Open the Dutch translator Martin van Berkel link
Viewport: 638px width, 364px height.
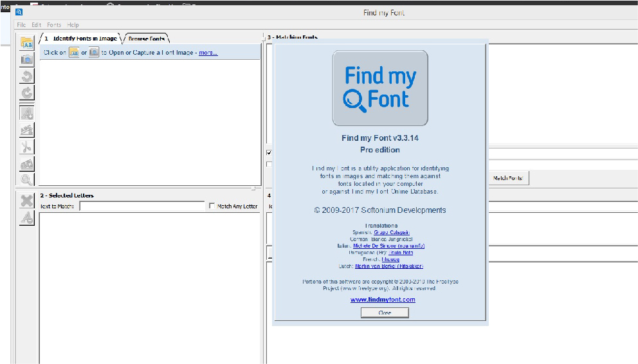[389, 266]
